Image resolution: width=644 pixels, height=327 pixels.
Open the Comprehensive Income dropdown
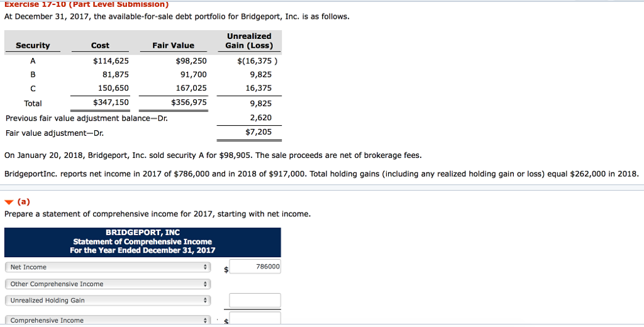tap(108, 320)
